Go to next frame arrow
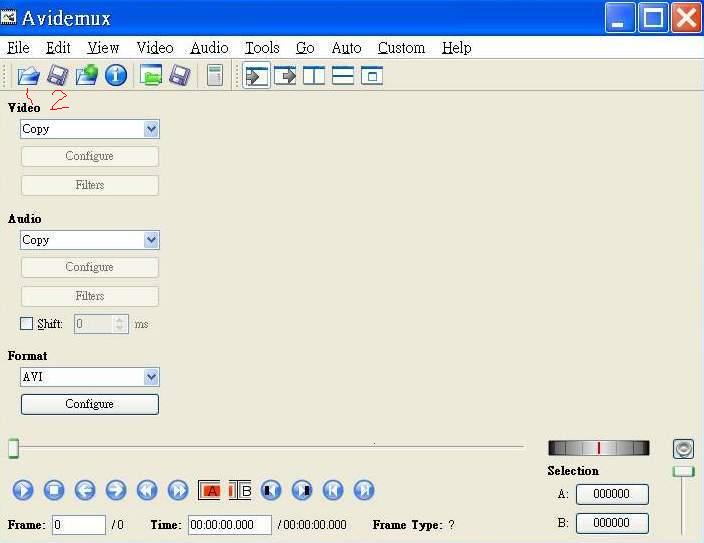Screen dimensions: 704x543 [116, 490]
